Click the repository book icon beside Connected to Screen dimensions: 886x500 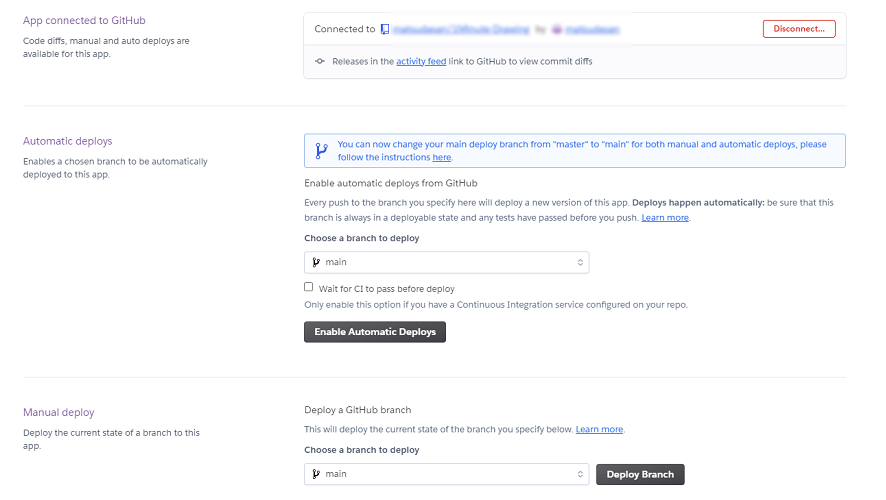385,30
